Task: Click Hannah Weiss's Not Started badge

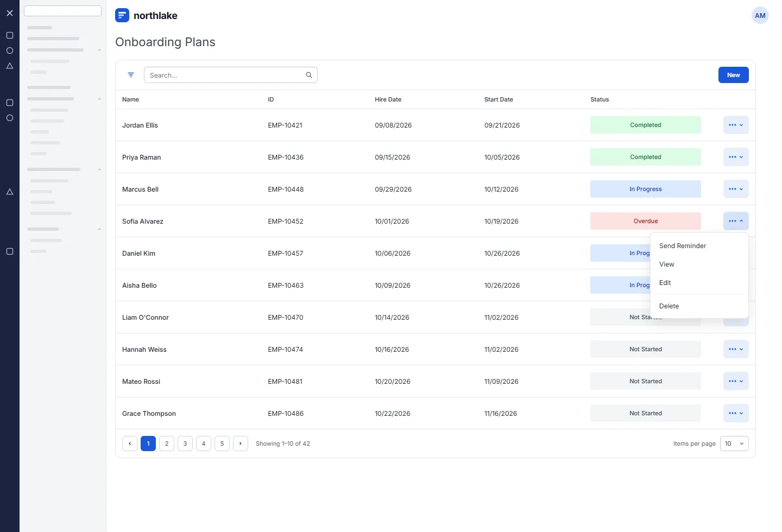Action: 646,349
